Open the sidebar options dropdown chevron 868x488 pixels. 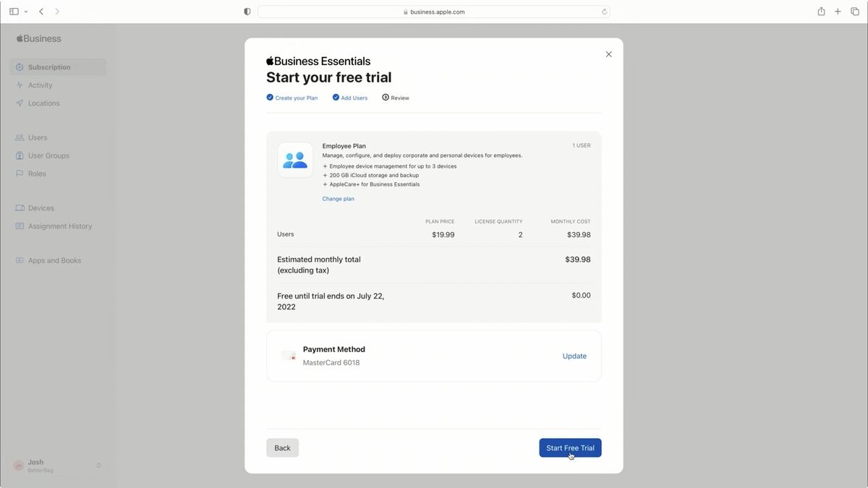26,12
